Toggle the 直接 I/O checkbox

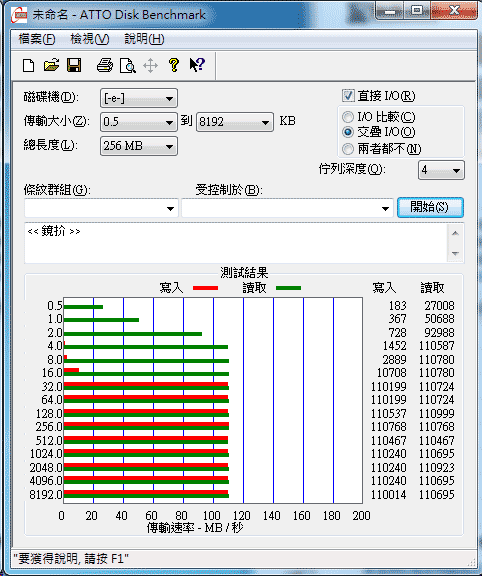(x=348, y=96)
